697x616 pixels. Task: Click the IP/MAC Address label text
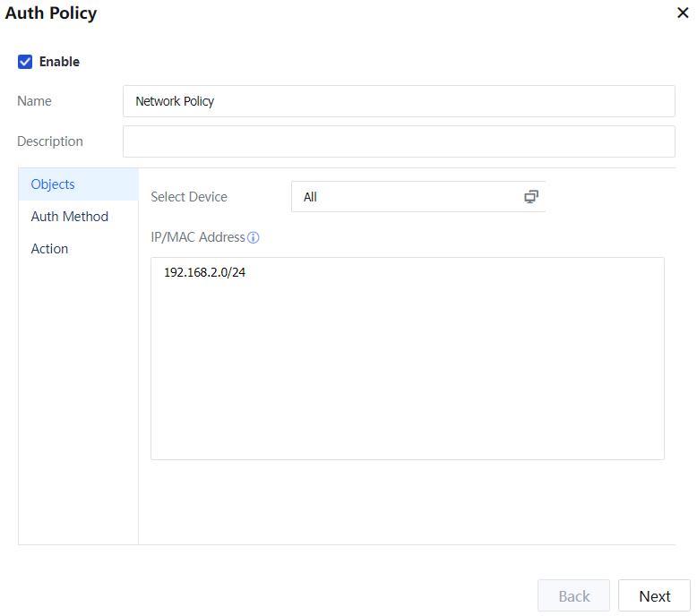click(x=197, y=237)
